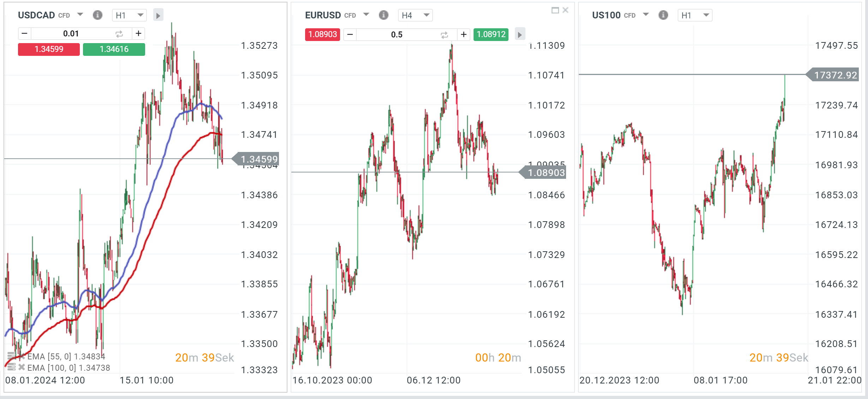Click the US100 17372.92 price marker
Screen dimensions: 868x399
coord(835,75)
